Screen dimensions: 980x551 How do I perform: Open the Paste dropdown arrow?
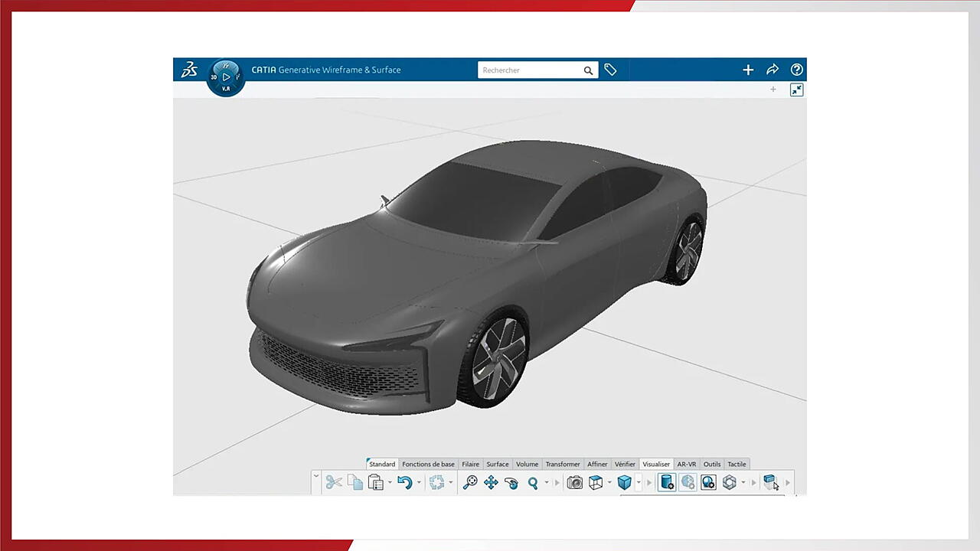coord(390,482)
